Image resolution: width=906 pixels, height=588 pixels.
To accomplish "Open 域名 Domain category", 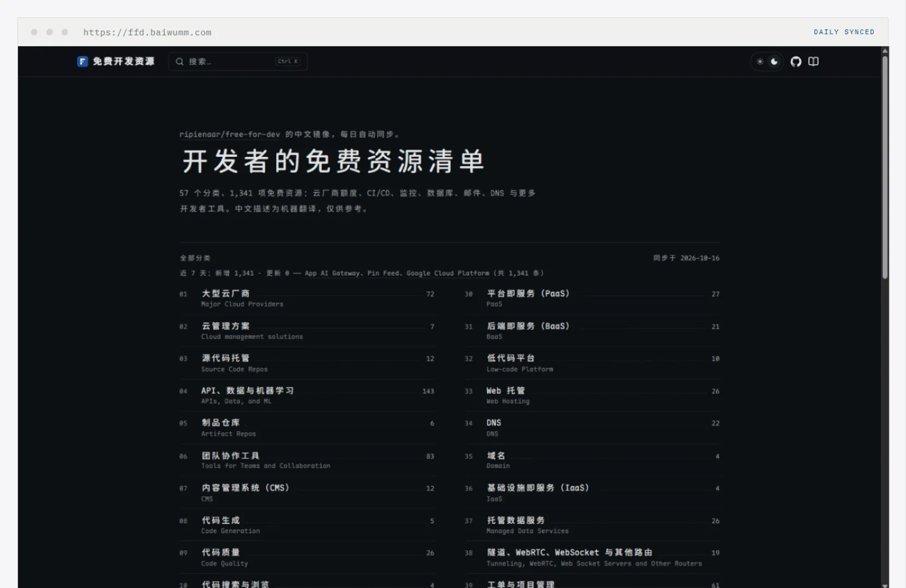I will (592, 461).
